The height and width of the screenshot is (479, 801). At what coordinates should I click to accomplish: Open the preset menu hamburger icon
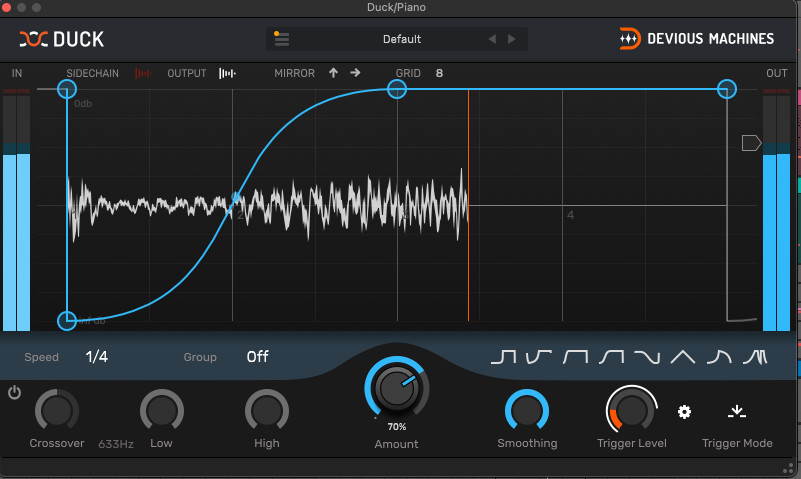pyautogui.click(x=281, y=39)
